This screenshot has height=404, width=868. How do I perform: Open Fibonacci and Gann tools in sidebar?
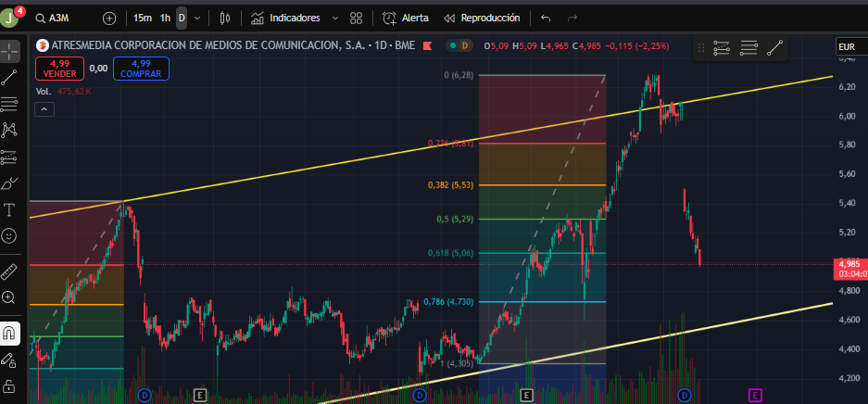[x=9, y=104]
